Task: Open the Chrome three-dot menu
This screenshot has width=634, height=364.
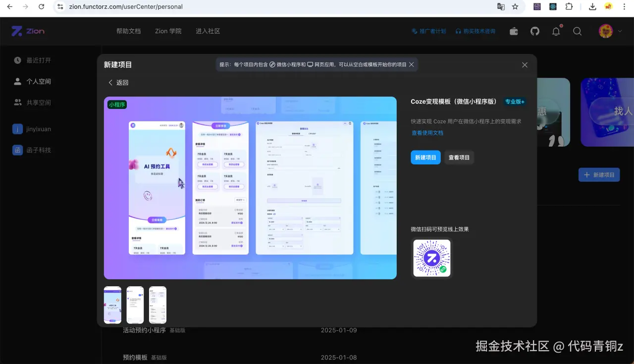Action: click(x=625, y=7)
